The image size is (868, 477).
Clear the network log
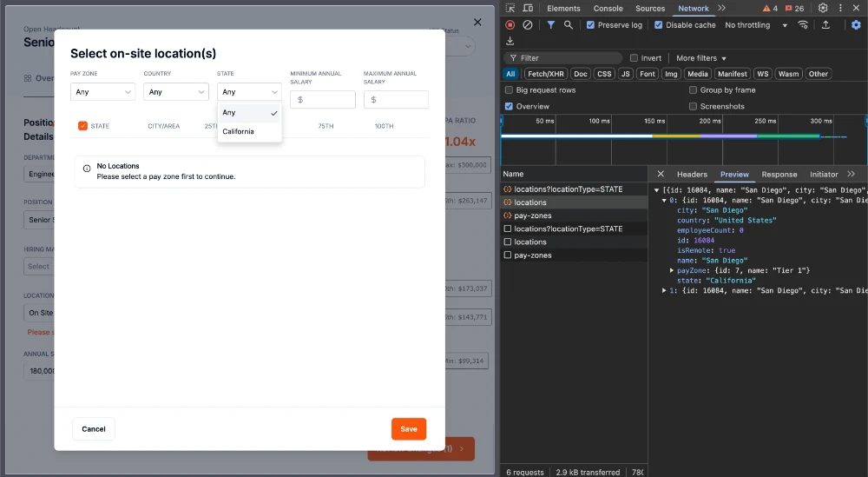coord(528,25)
